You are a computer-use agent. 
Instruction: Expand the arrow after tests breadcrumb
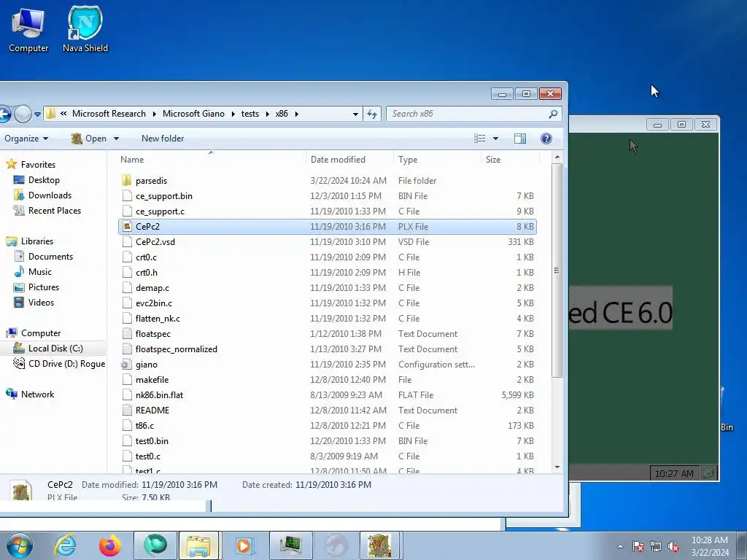pyautogui.click(x=267, y=114)
